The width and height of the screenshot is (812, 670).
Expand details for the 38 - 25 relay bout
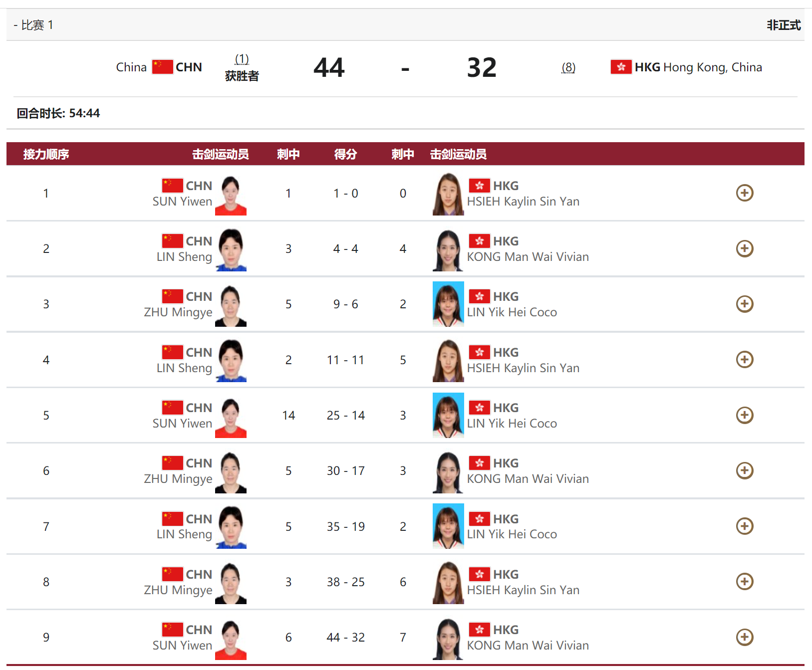tap(744, 582)
